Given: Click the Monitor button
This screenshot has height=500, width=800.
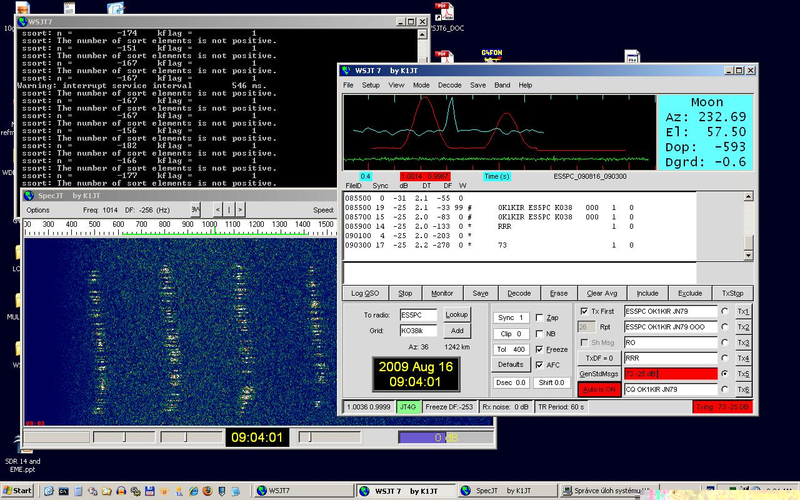Looking at the screenshot, I should [442, 293].
